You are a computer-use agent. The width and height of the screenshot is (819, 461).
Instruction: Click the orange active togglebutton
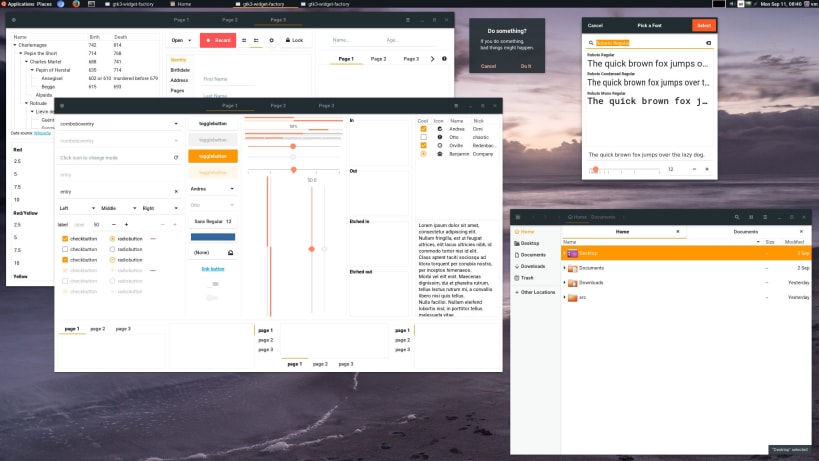point(213,156)
